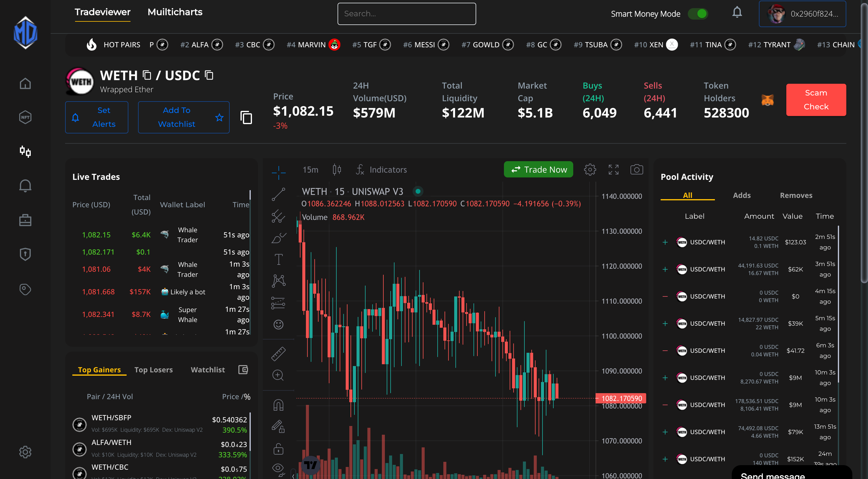
Task: Open the candlestick trading sidebar icon
Action: click(25, 151)
